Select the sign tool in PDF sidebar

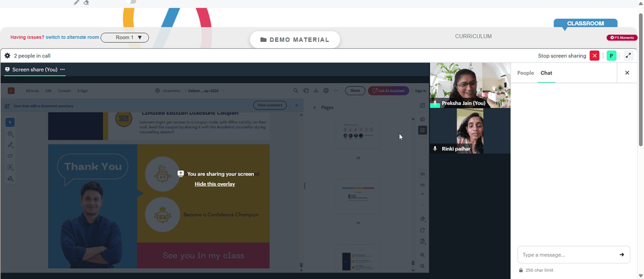click(x=10, y=178)
